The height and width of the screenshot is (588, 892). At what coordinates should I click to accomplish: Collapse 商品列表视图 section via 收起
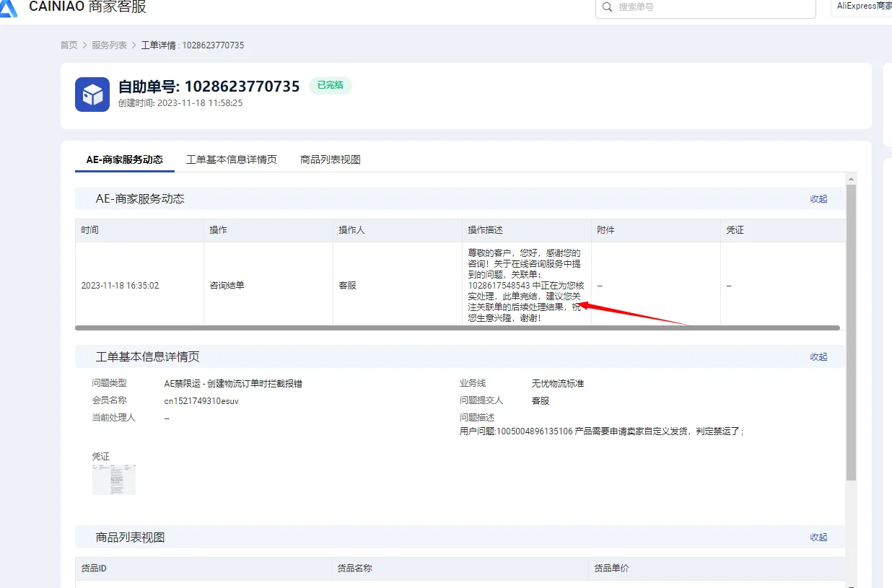click(818, 537)
